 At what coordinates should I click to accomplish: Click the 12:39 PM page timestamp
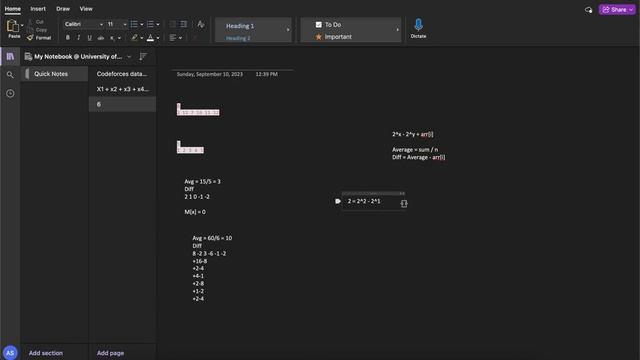pos(267,74)
